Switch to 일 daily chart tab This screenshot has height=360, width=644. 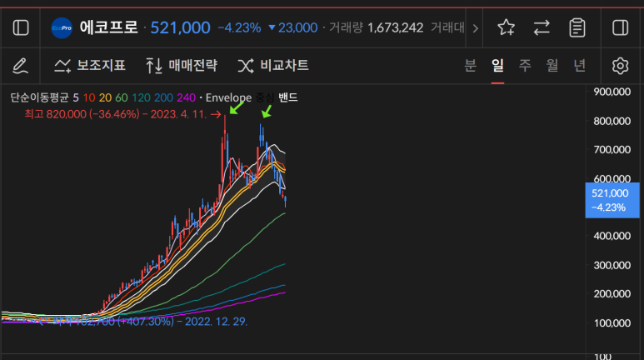(x=497, y=65)
